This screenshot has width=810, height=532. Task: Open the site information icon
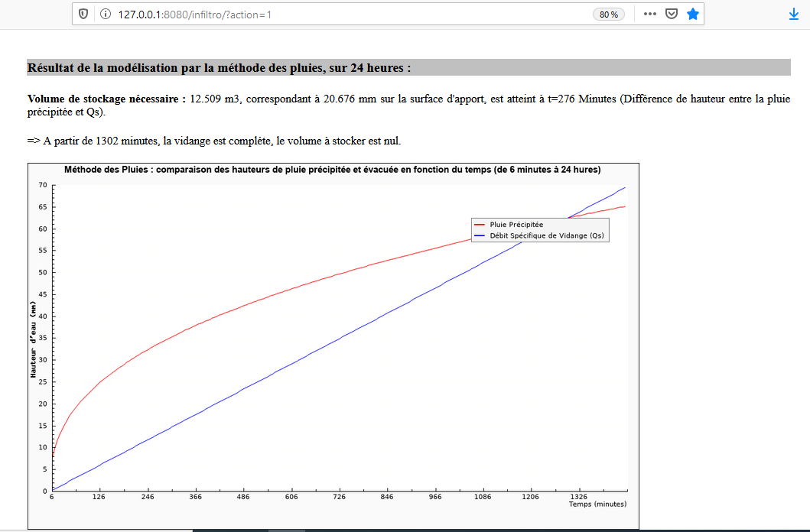(103, 15)
